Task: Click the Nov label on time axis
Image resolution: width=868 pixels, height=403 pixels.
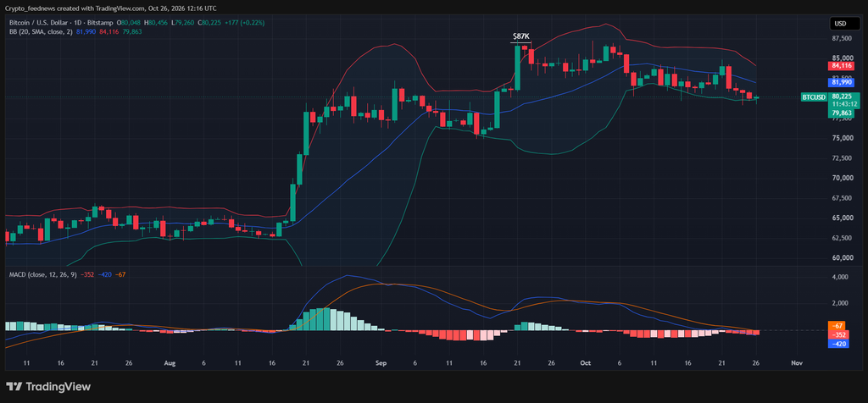Action: tap(797, 363)
